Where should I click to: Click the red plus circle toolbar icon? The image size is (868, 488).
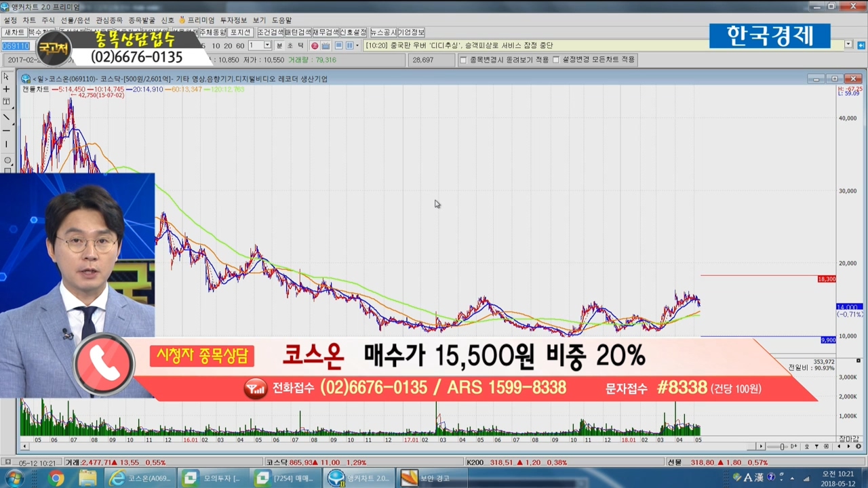315,45
